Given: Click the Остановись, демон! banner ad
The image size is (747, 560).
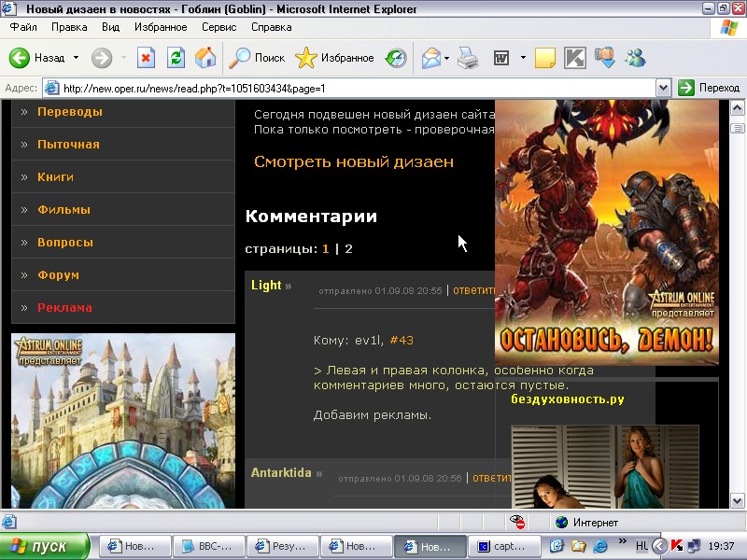Looking at the screenshot, I should [x=606, y=231].
